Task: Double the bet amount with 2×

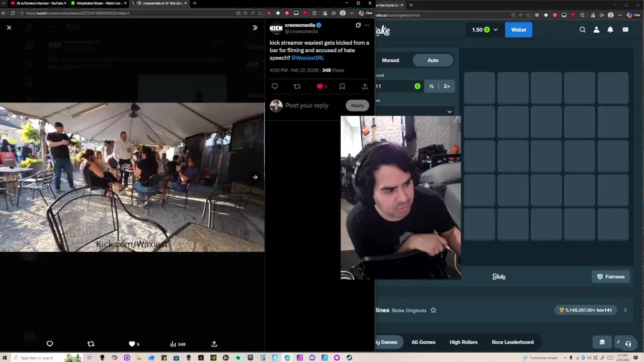Action: click(x=447, y=86)
